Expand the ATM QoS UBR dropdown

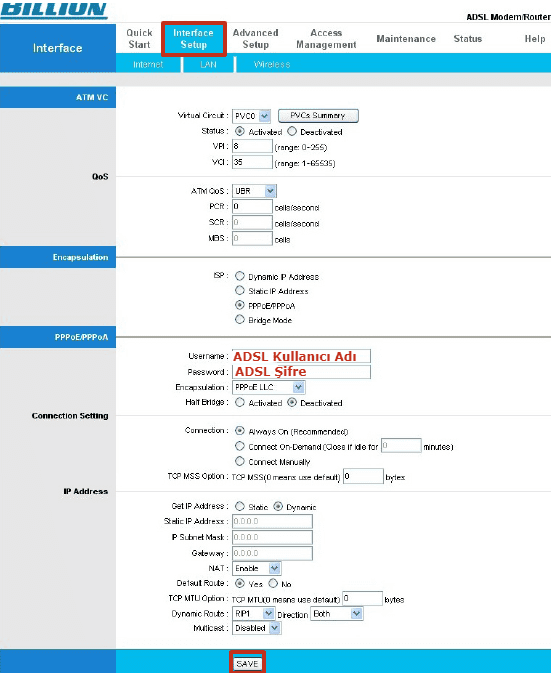[x=254, y=191]
